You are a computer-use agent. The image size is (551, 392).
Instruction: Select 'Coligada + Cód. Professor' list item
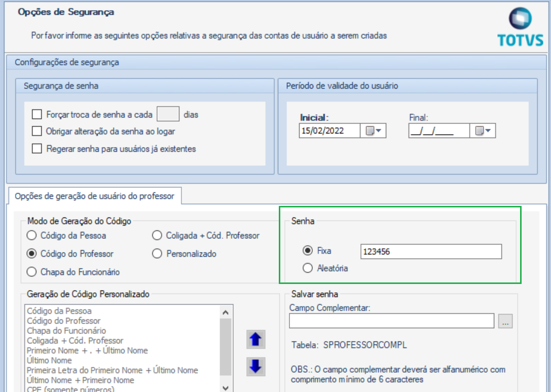(75, 340)
